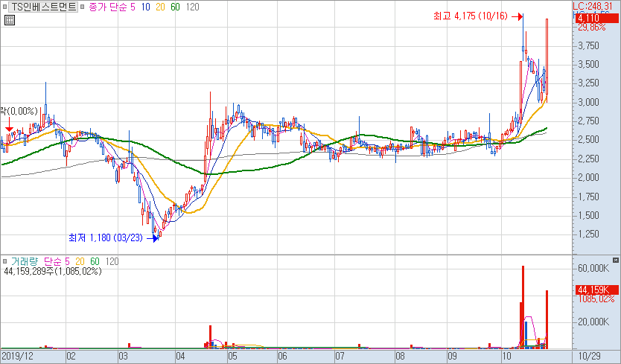Click the 06 month date axis label
This screenshot has height=364, width=621.
click(282, 356)
